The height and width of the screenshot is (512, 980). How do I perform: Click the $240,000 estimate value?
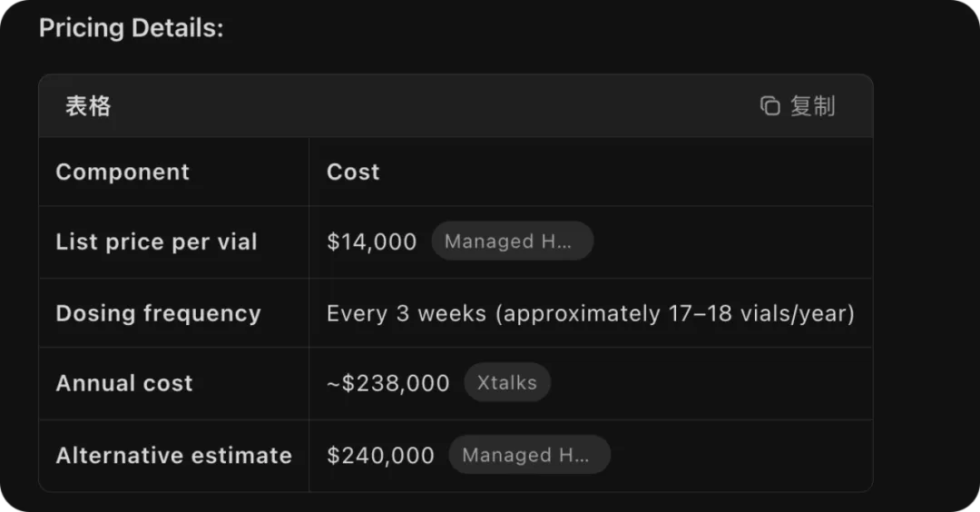pyautogui.click(x=381, y=455)
